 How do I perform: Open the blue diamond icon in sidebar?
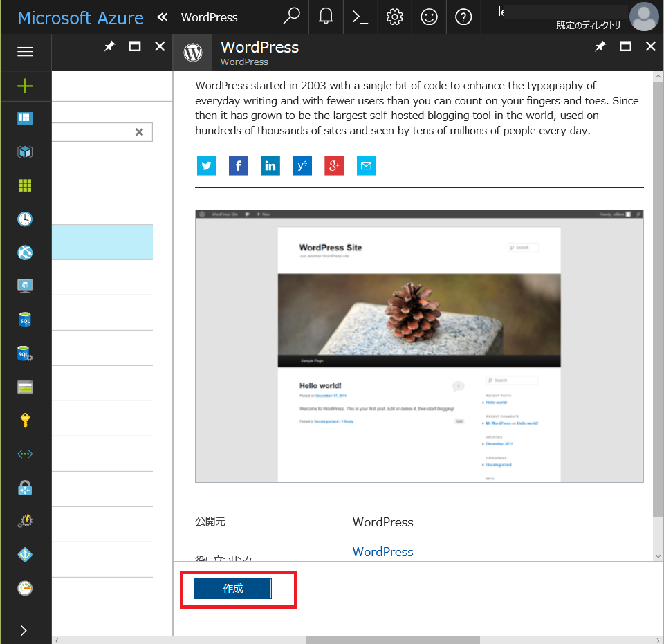pyautogui.click(x=25, y=555)
